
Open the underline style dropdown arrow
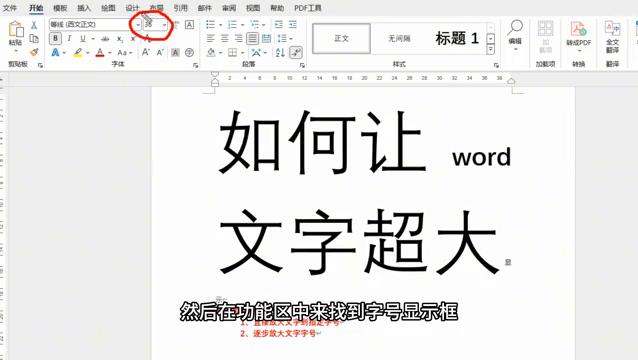[93, 39]
